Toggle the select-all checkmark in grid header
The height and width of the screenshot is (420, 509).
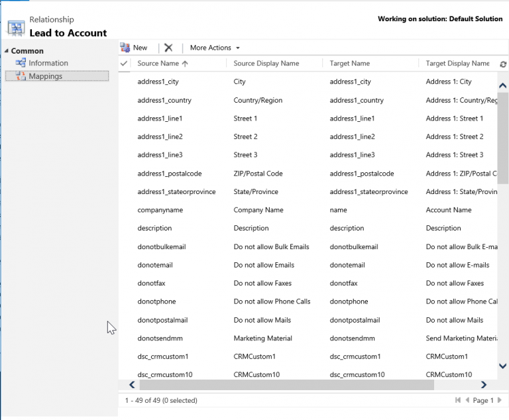(x=124, y=64)
